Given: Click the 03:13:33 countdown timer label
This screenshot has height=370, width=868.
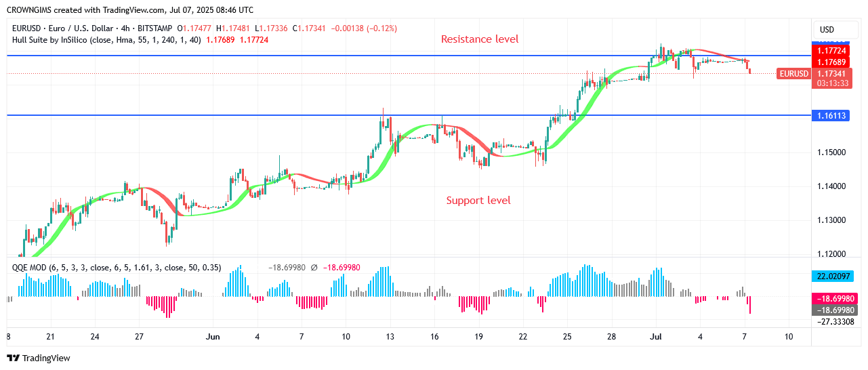Looking at the screenshot, I should click(x=831, y=83).
